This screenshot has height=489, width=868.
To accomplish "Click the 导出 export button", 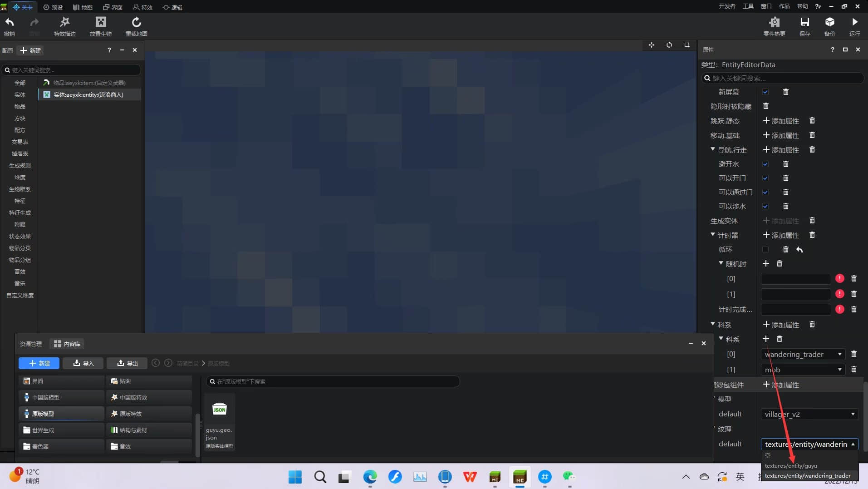I will (x=127, y=363).
